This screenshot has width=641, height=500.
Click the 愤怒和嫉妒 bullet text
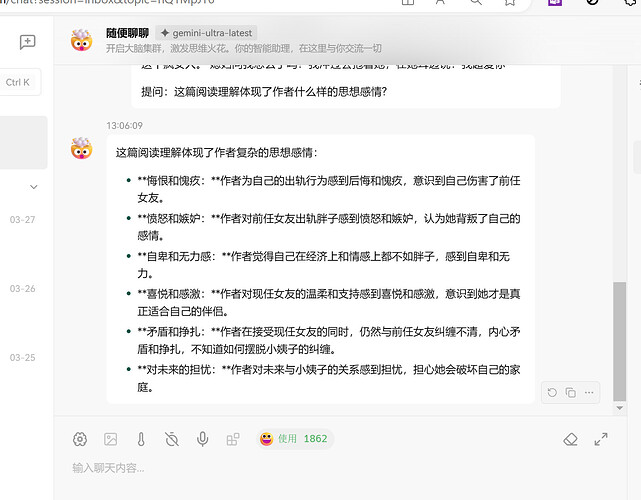(329, 227)
